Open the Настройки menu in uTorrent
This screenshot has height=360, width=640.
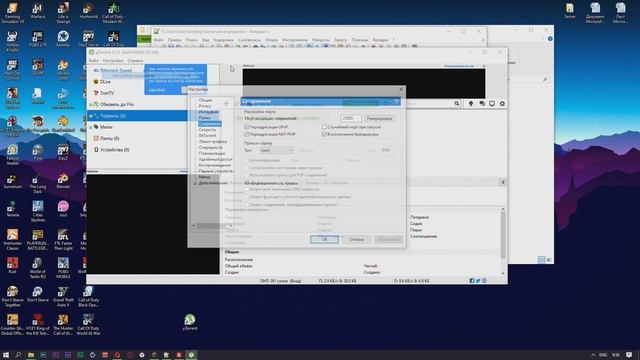coord(113,60)
